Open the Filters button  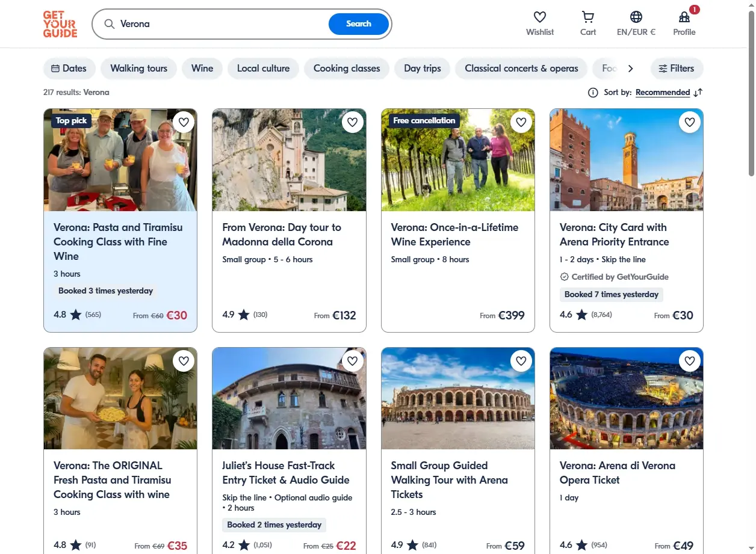coord(677,69)
